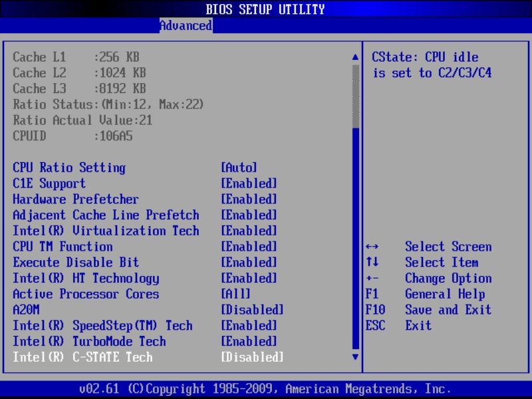Viewport: 532px width, 399px height.
Task: Select the BIOS Setup Utility title bar
Action: click(x=266, y=9)
